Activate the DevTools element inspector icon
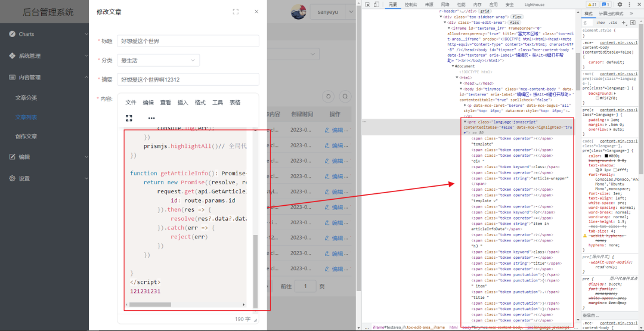 367,5
